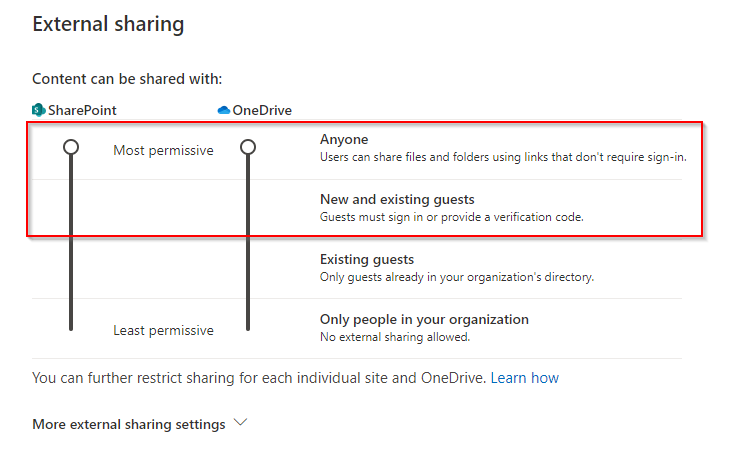This screenshot has width=750, height=460.
Task: Click the Most permissive label
Action: [x=163, y=151]
